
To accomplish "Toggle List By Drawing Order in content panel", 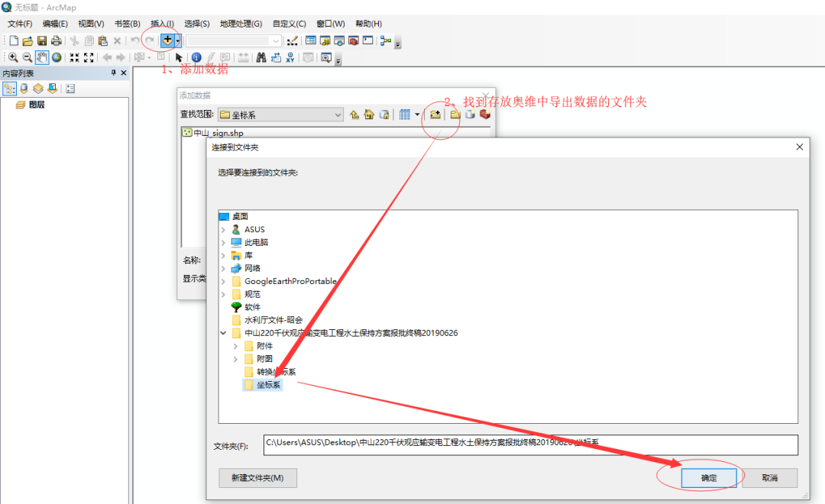I will tap(10, 88).
